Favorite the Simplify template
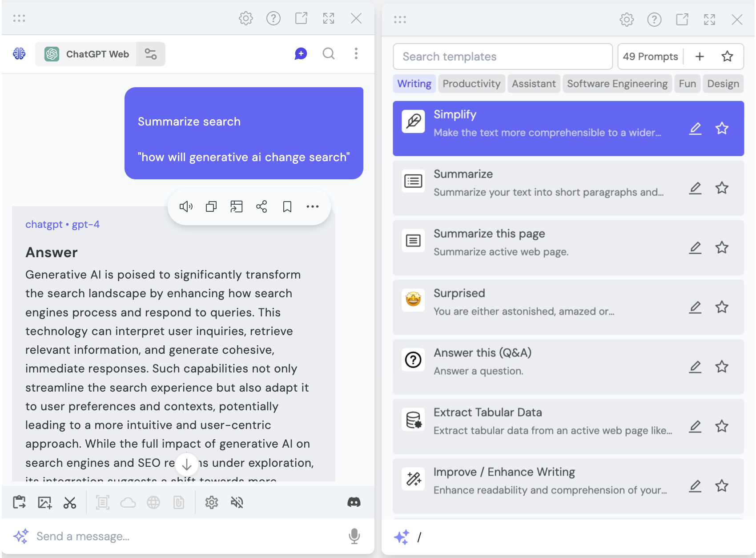This screenshot has width=756, height=558. [722, 129]
